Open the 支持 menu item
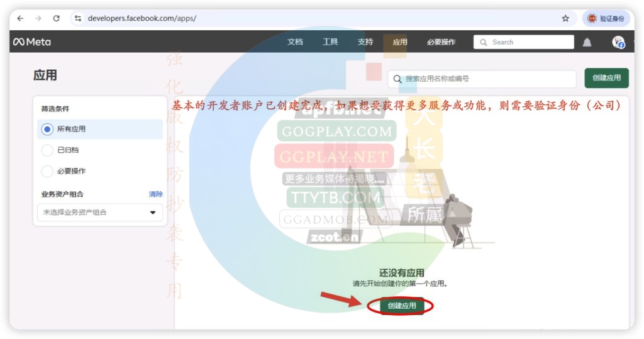The height and width of the screenshot is (339, 644). tap(365, 42)
